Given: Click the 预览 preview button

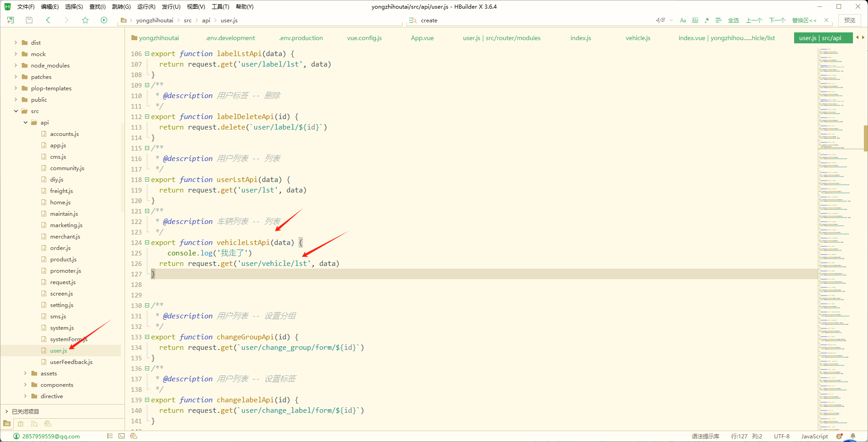Looking at the screenshot, I should [850, 20].
